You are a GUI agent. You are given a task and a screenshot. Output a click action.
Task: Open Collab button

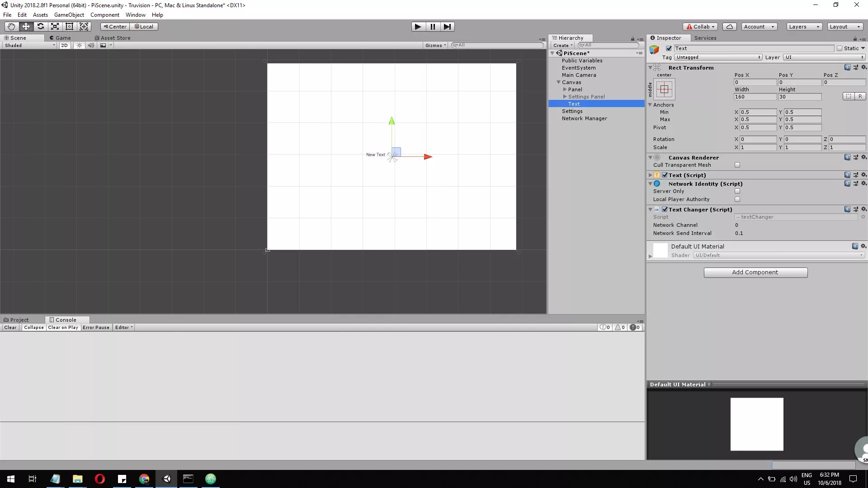coord(700,27)
